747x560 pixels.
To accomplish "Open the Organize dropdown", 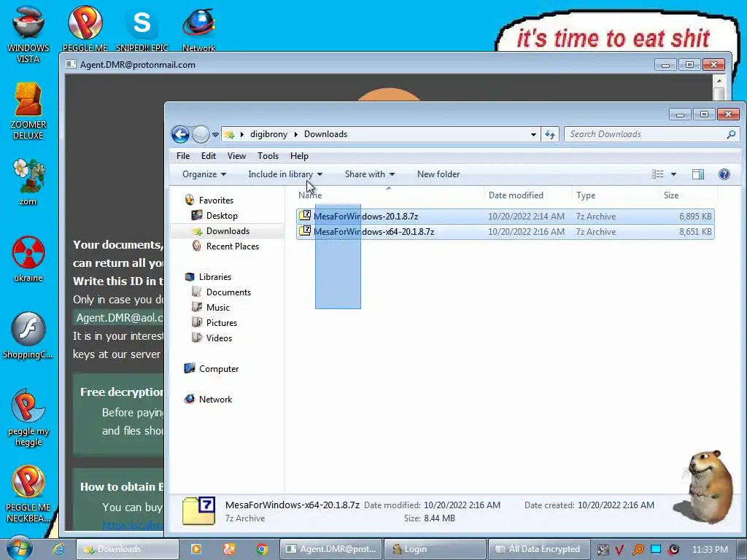I will [204, 174].
